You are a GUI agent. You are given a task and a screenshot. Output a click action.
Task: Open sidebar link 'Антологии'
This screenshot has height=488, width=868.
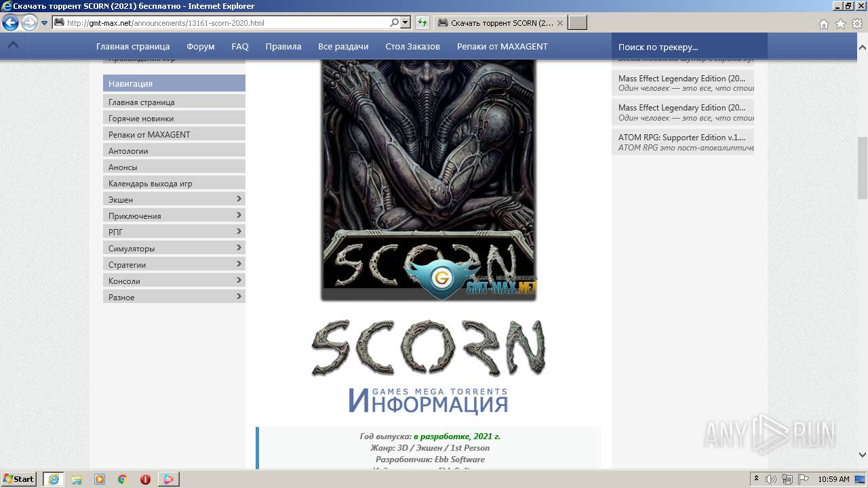click(x=174, y=150)
